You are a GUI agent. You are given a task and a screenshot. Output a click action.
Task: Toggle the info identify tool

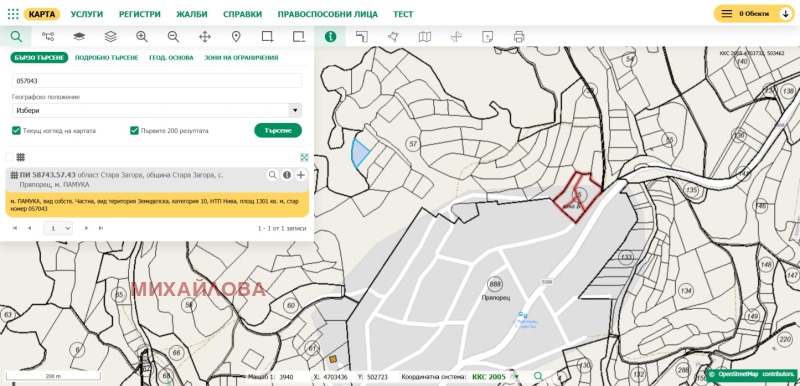point(331,37)
